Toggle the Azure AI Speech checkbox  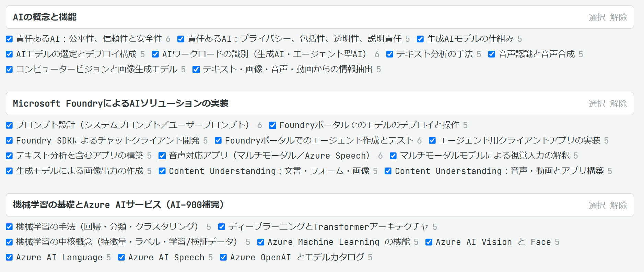pos(121,257)
